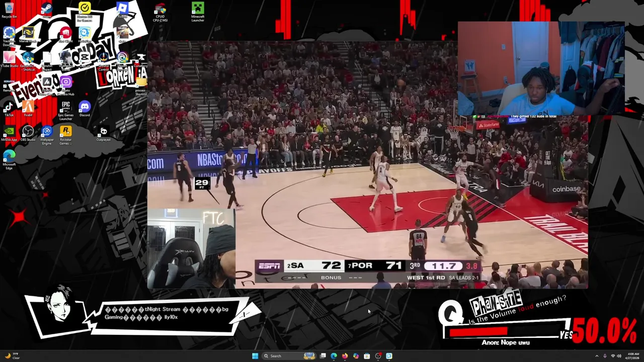Viewport: 644px width, 362px height.
Task: Launch the Riot Client shortcut
Action: [x=65, y=35]
